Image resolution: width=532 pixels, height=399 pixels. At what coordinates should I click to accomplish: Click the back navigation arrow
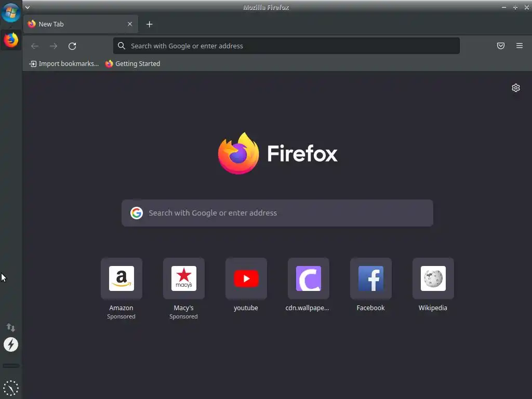click(35, 46)
